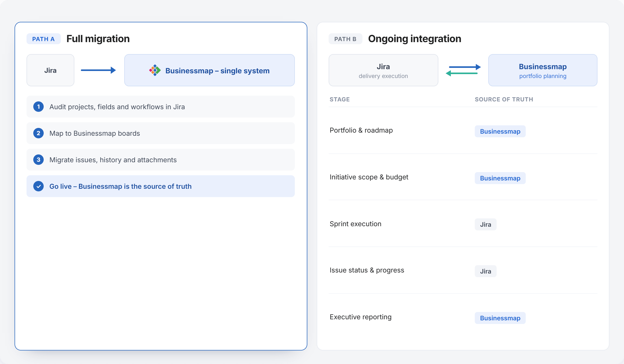Click the Ongoing integration heading
Image resolution: width=624 pixels, height=364 pixels.
click(x=415, y=39)
